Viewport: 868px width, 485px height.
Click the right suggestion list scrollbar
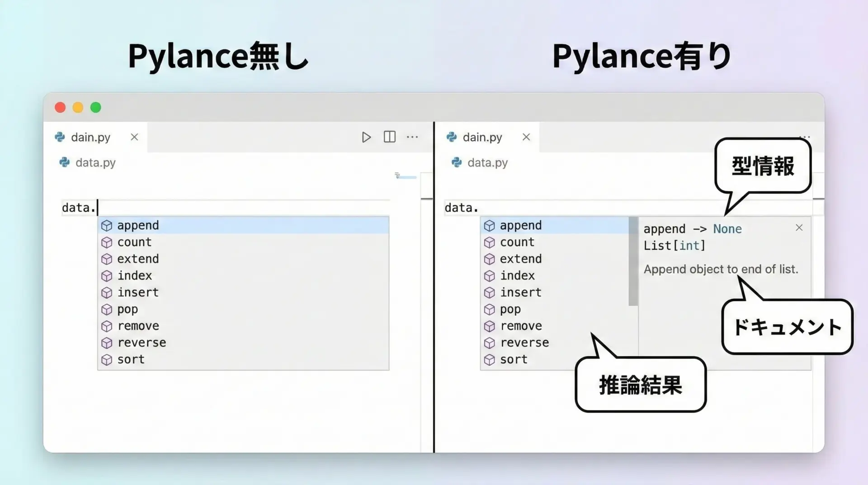[633, 262]
